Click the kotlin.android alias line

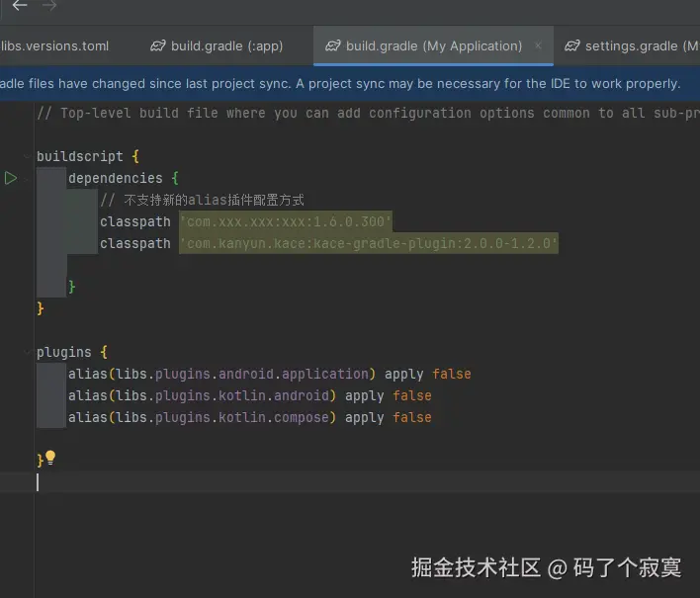pos(250,395)
